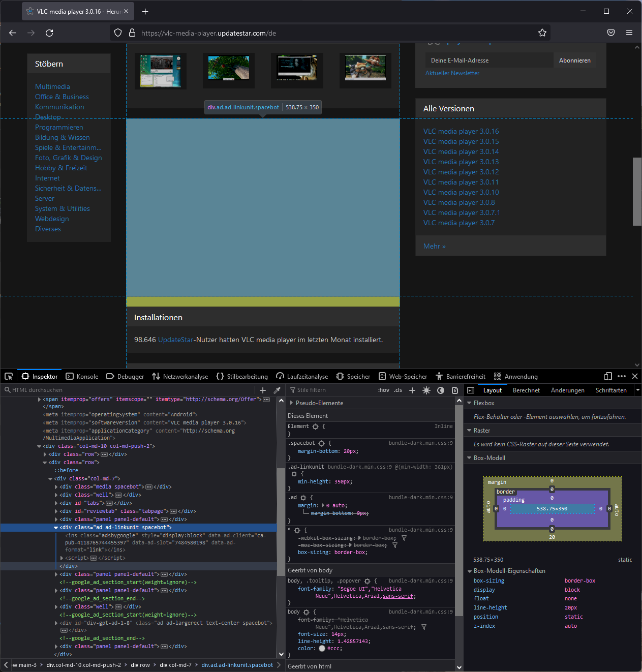
Task: Open responsive design mode icon
Action: [x=608, y=377]
